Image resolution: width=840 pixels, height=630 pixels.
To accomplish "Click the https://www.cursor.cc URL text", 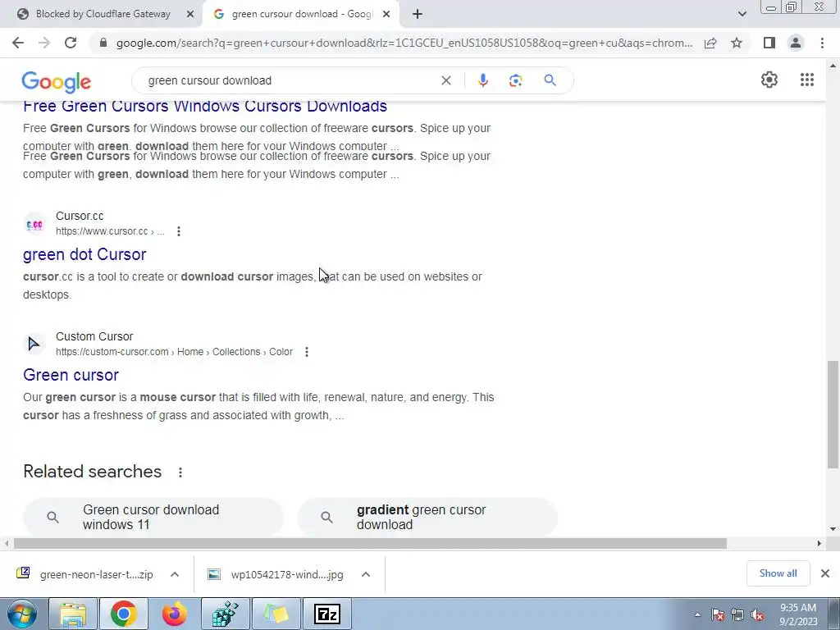I will click(110, 231).
